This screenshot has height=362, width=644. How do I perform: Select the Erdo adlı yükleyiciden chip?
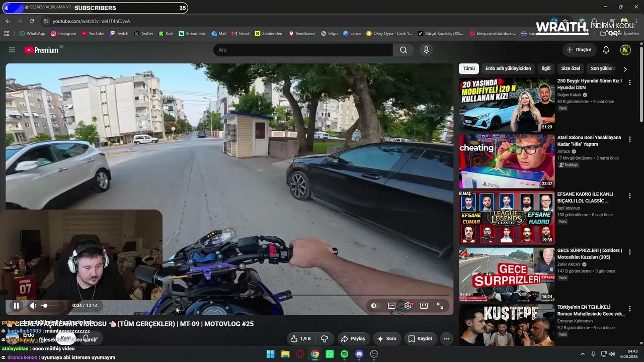[508, 68]
